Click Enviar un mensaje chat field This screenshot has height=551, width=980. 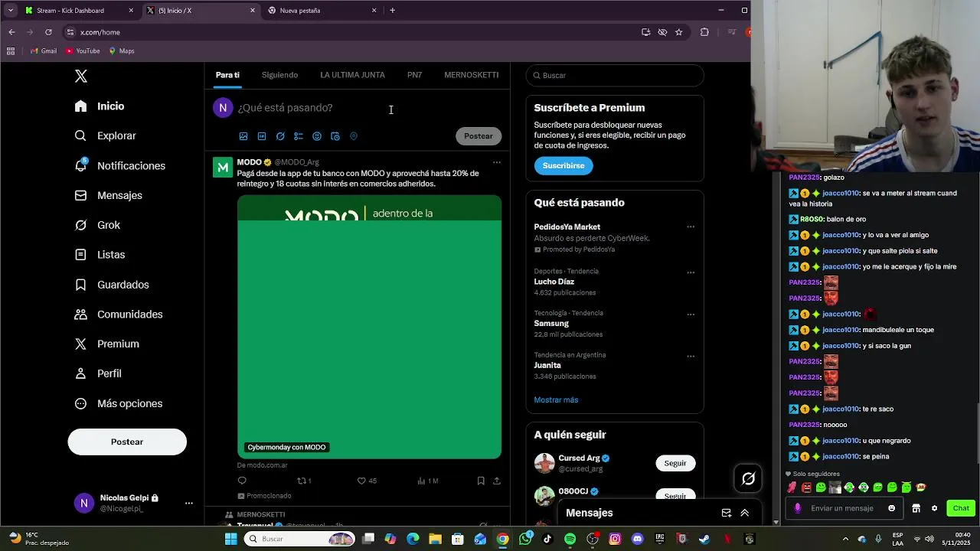point(843,508)
